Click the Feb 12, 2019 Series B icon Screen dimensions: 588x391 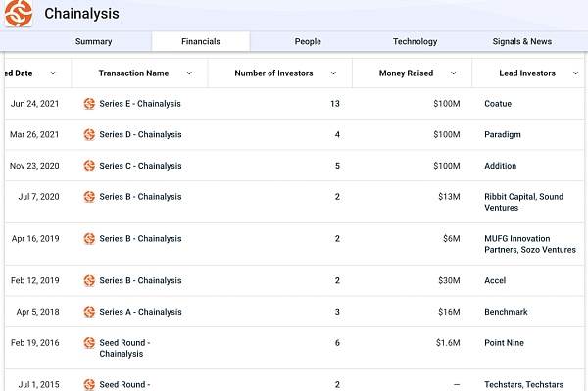click(89, 280)
